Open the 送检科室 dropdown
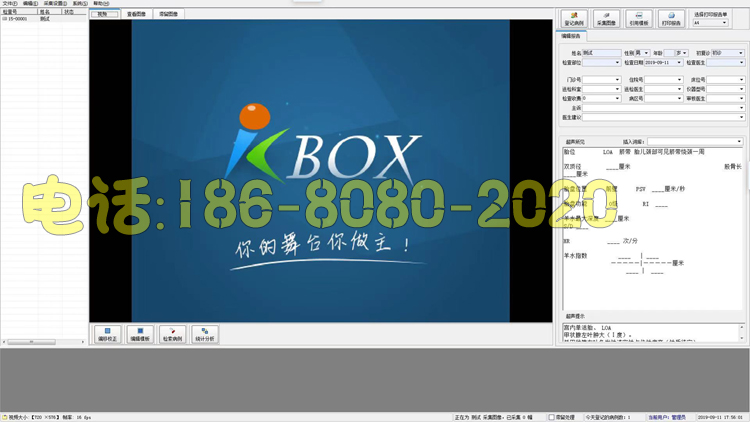 pos(617,89)
